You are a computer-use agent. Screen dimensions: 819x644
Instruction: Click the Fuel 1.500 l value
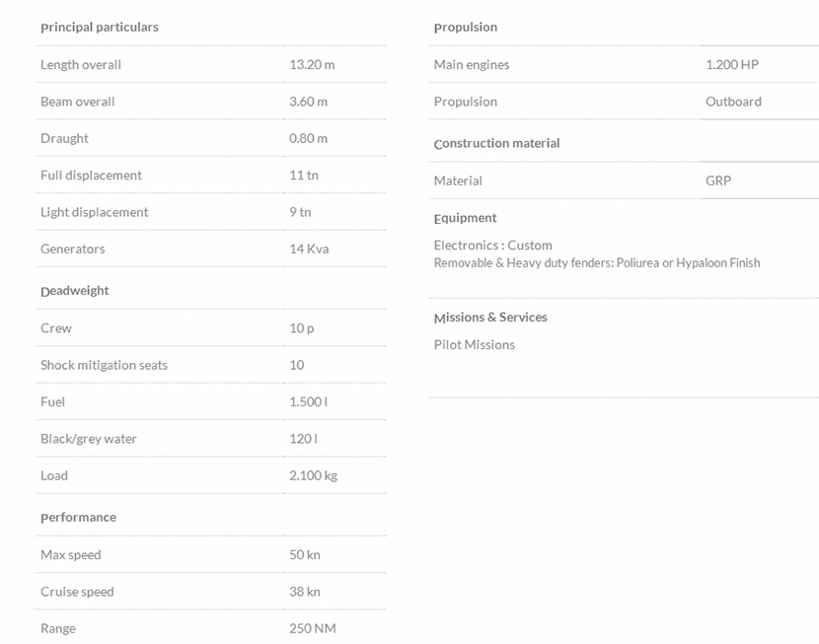click(x=308, y=402)
